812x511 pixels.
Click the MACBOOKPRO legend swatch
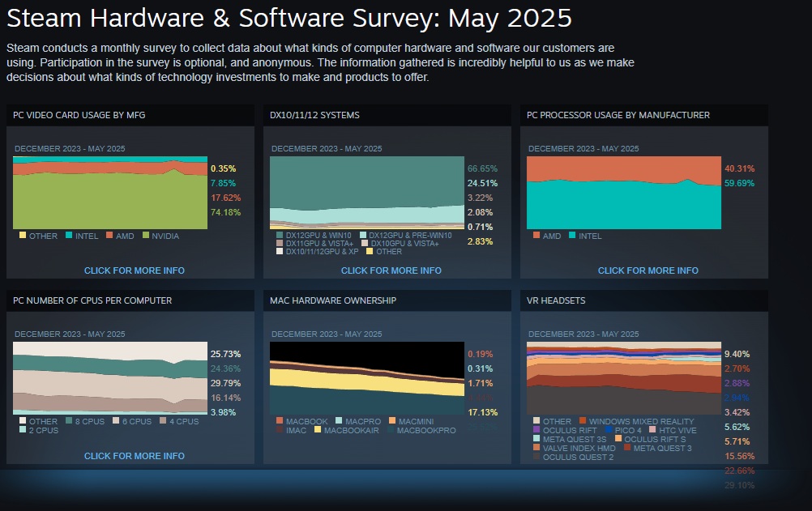pyautogui.click(x=391, y=429)
